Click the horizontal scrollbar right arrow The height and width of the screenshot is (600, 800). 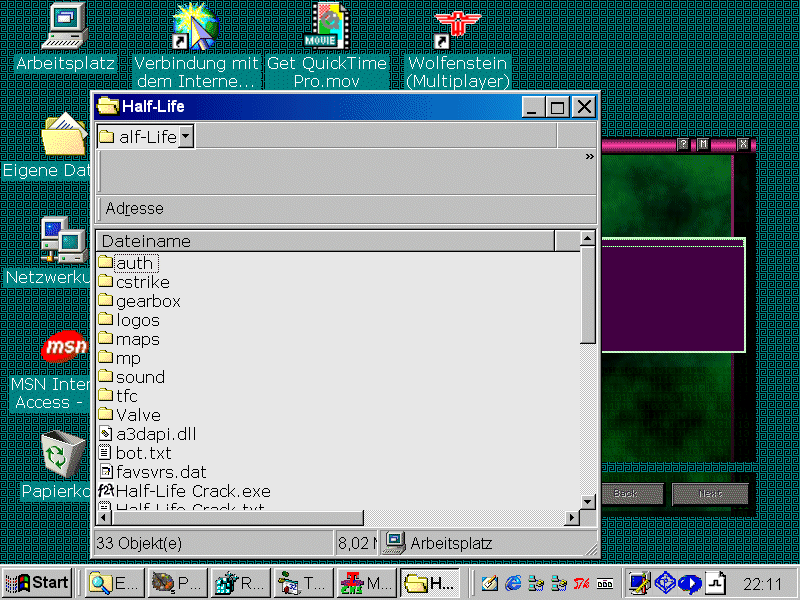click(x=572, y=518)
